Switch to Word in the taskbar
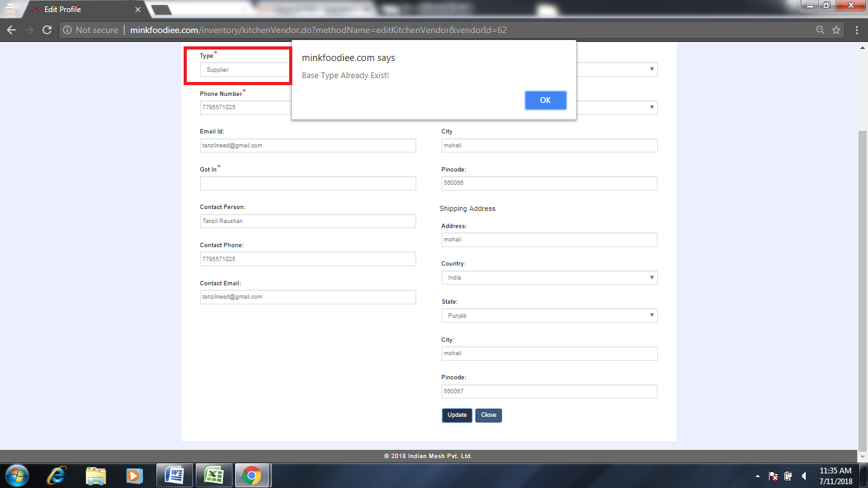This screenshot has height=488, width=868. [174, 475]
